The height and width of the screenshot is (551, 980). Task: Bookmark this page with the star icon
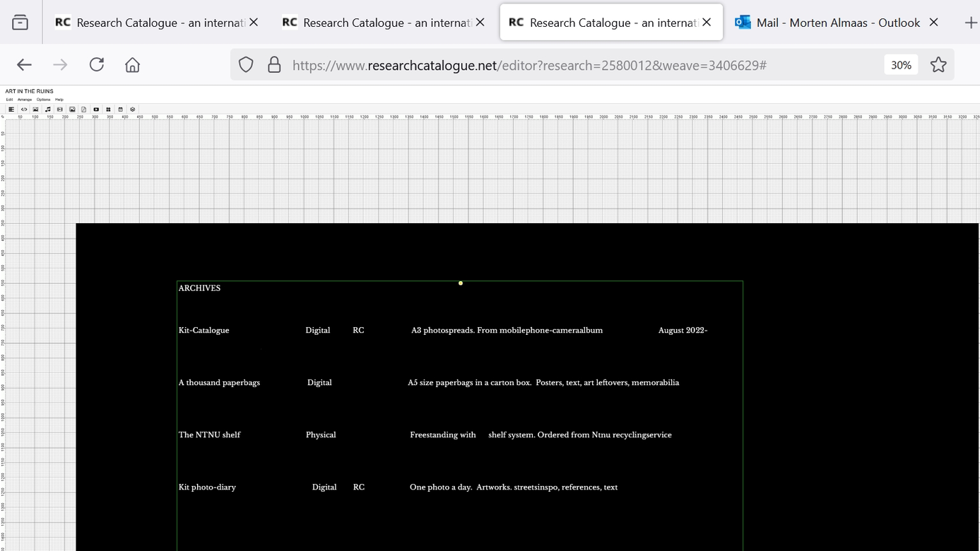click(x=938, y=65)
